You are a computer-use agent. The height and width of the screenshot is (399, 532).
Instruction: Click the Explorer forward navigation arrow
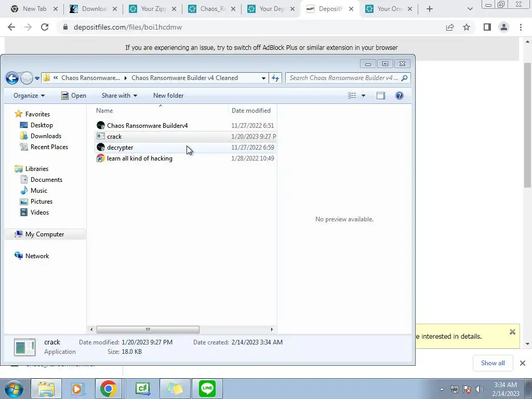click(26, 78)
